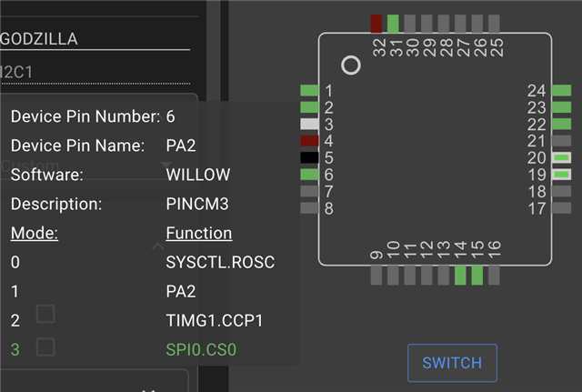Image resolution: width=582 pixels, height=392 pixels.
Task: Select pin 25 on the top edge
Action: [494, 24]
